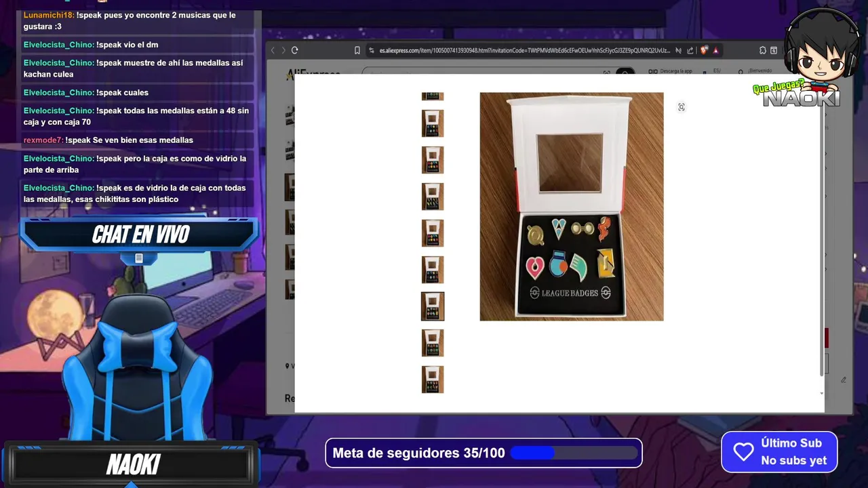
Task: Click the Lunamichi18 username in chat
Action: [x=49, y=15]
